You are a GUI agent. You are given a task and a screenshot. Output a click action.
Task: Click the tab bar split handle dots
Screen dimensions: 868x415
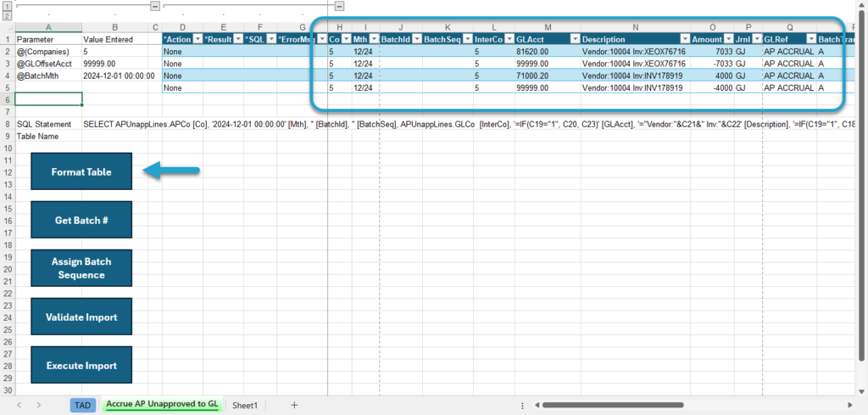[x=522, y=405]
